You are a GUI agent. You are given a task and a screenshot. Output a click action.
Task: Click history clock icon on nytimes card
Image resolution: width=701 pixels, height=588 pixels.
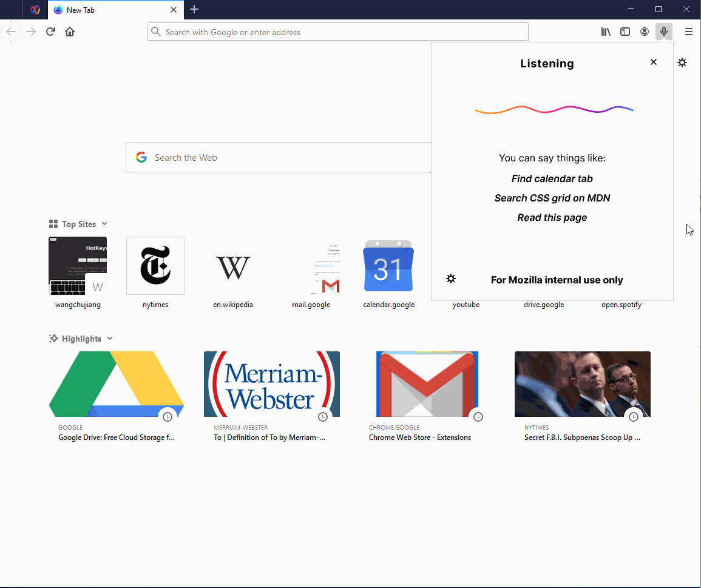coord(634,417)
